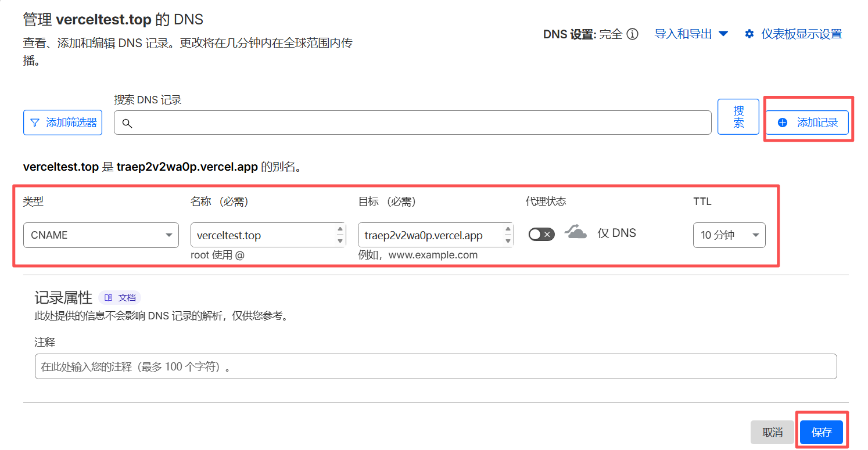Click the hint text root 使用 @
Screen dimensions: 868x450
coord(217,255)
